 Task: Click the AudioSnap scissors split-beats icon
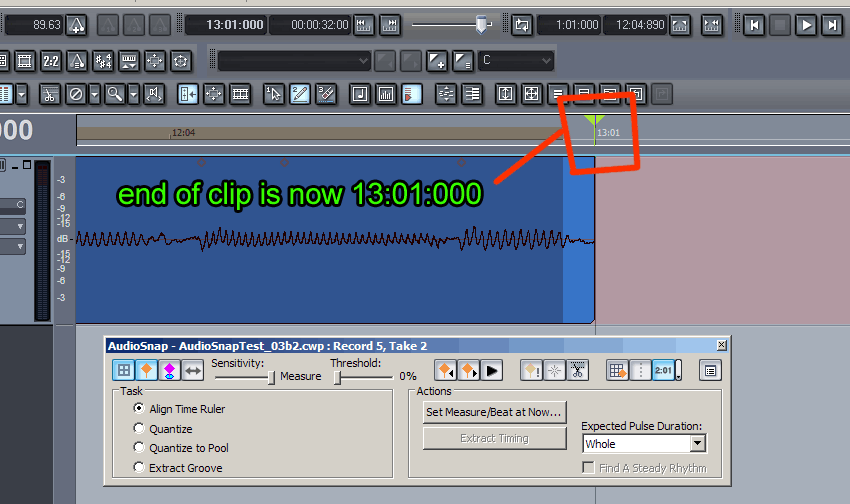pyautogui.click(x=578, y=371)
